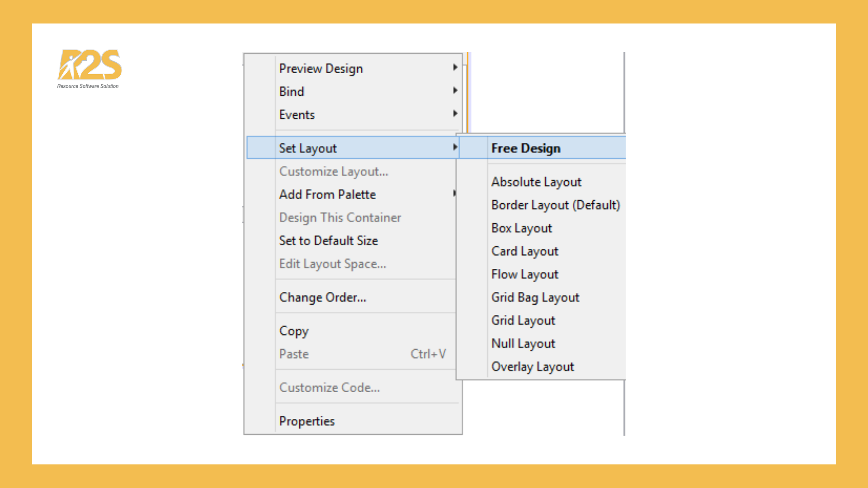Open Change Order dialog entry
This screenshot has height=488, width=868.
[322, 297]
